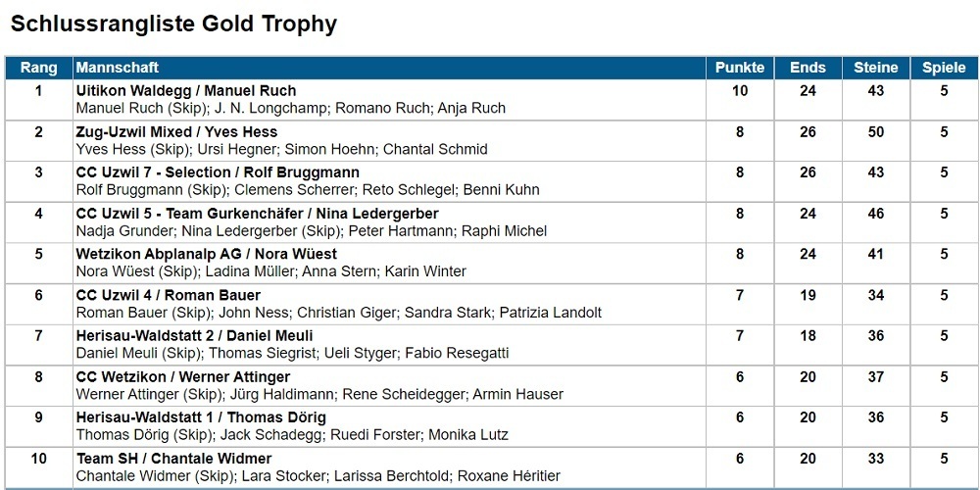This screenshot has width=980, height=490.
Task: Open CC Wetzikon / Werner Attinger entry
Action: (183, 377)
